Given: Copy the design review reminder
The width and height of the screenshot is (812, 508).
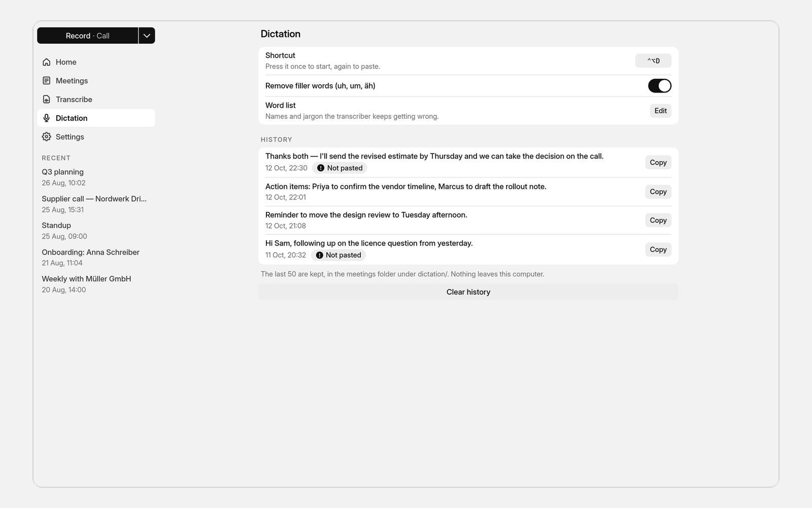Looking at the screenshot, I should coord(658,220).
